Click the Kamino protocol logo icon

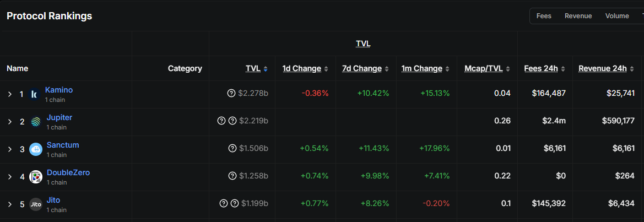(35, 94)
